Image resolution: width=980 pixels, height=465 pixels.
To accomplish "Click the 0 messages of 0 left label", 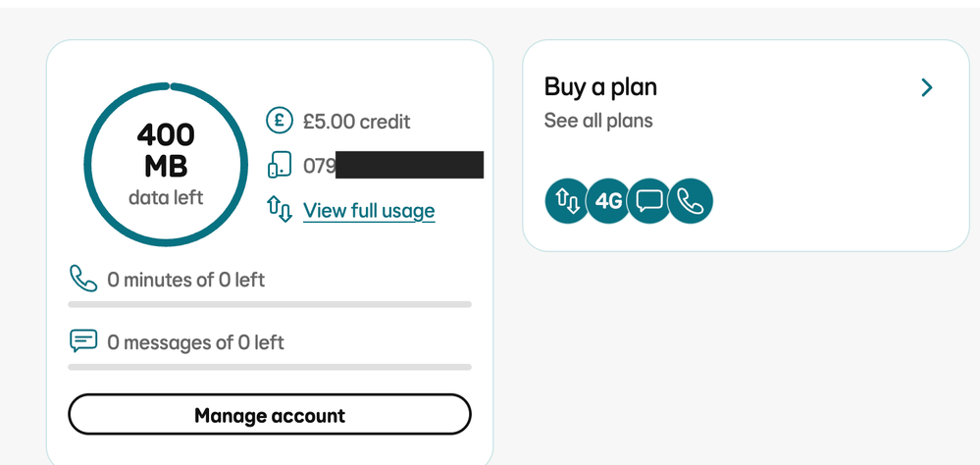I will [196, 342].
